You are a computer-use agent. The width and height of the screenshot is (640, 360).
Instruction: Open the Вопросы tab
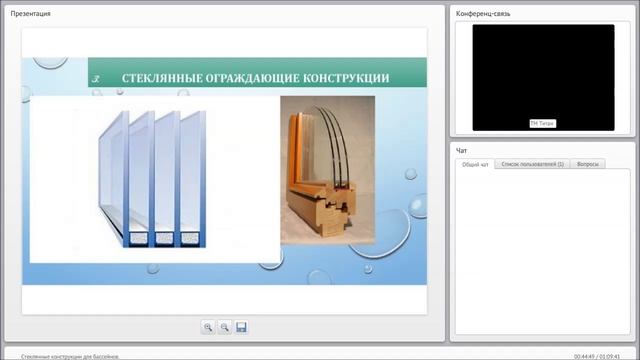point(588,164)
